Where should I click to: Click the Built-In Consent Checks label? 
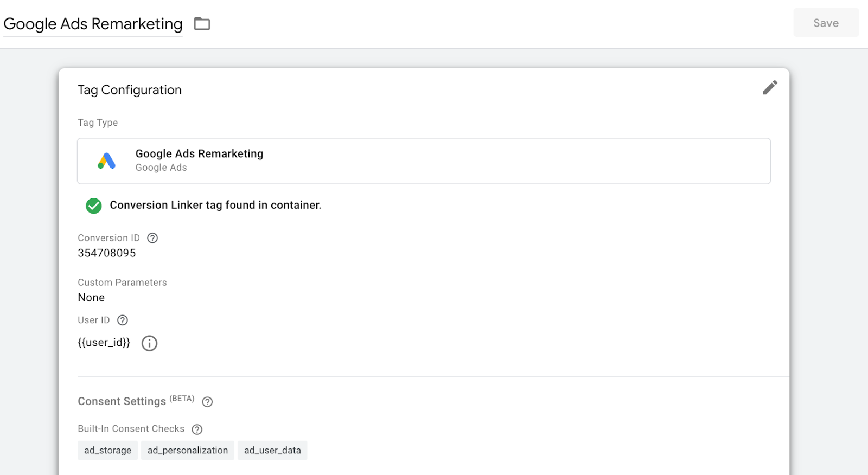pos(131,429)
